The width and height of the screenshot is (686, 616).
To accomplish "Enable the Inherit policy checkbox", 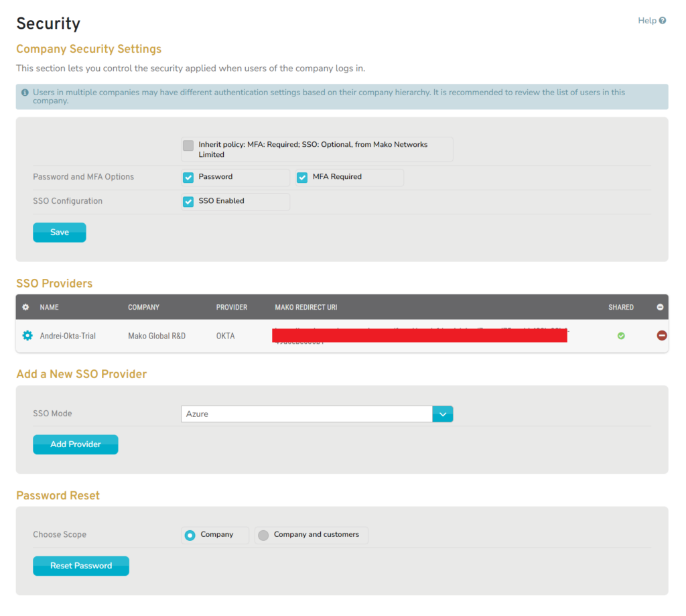I will point(188,145).
